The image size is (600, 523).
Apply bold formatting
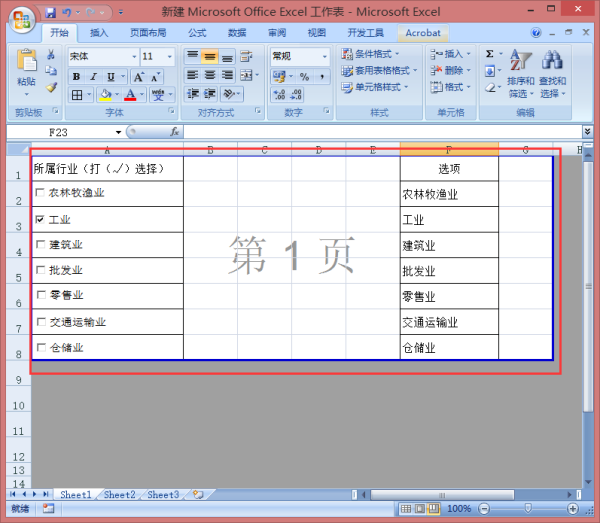point(76,77)
